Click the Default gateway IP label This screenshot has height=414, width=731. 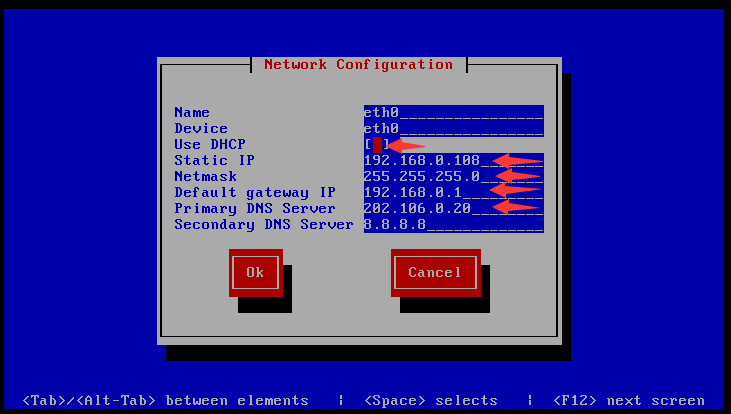pos(255,193)
